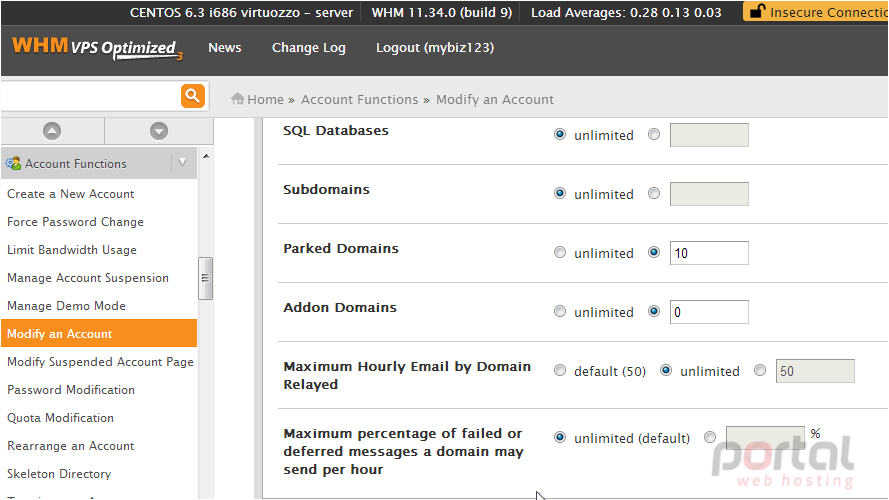Collapse the Account Functions dropdown arrow
The height and width of the screenshot is (500, 889).
[183, 163]
